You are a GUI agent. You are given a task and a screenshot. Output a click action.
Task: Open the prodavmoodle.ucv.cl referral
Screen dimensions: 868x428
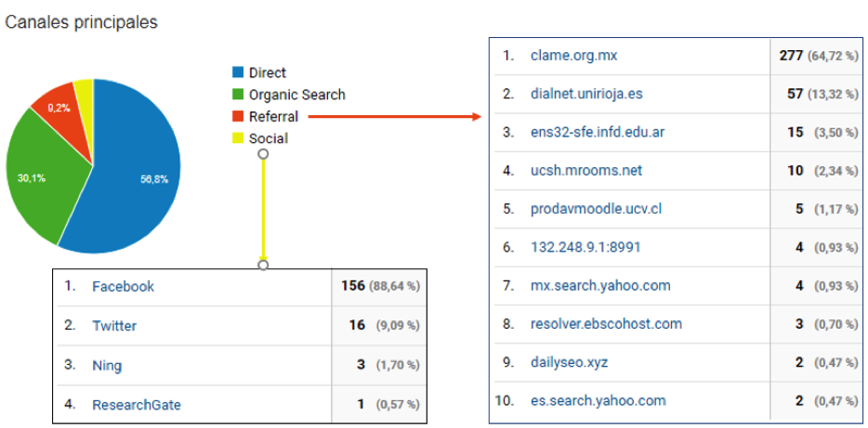click(x=595, y=209)
